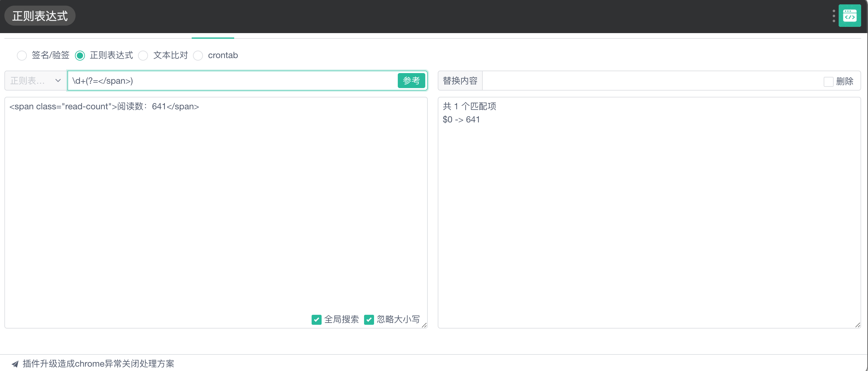
Task: Click the paper plane notice icon
Action: (15, 364)
